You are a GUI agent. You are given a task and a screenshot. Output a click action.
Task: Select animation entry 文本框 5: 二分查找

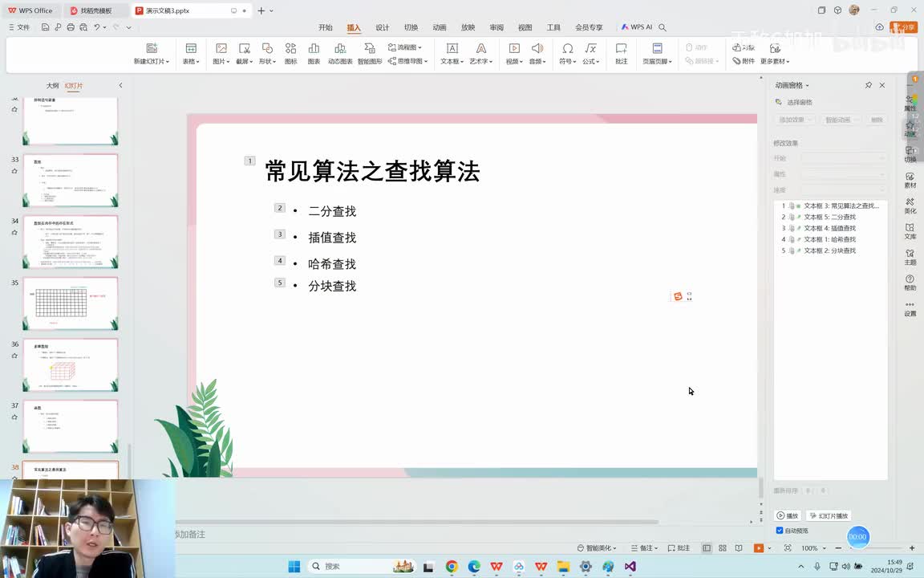(x=829, y=217)
